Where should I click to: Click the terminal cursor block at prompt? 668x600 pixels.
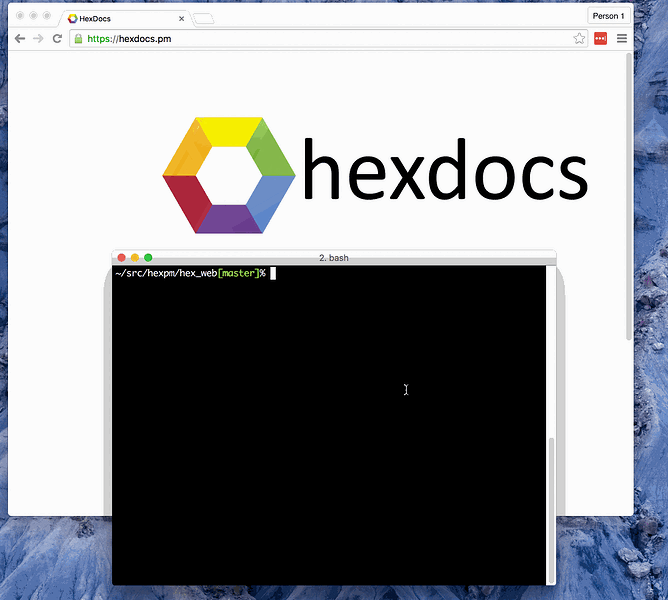point(273,274)
